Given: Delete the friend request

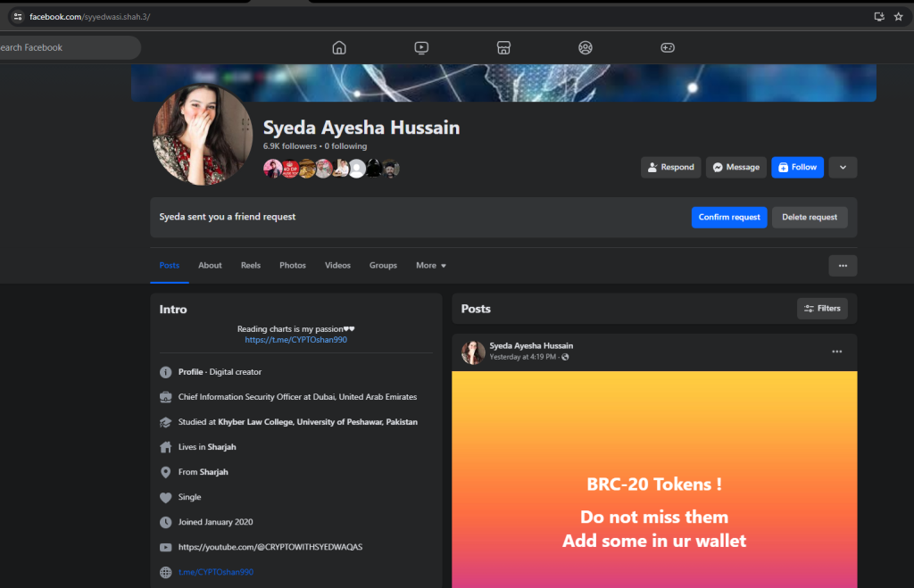Looking at the screenshot, I should point(810,218).
